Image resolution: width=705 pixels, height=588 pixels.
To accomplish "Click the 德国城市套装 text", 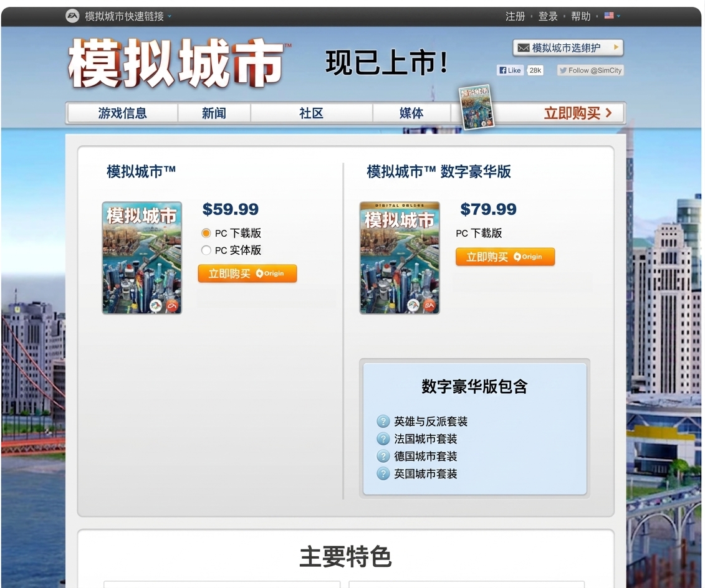I will (x=425, y=457).
